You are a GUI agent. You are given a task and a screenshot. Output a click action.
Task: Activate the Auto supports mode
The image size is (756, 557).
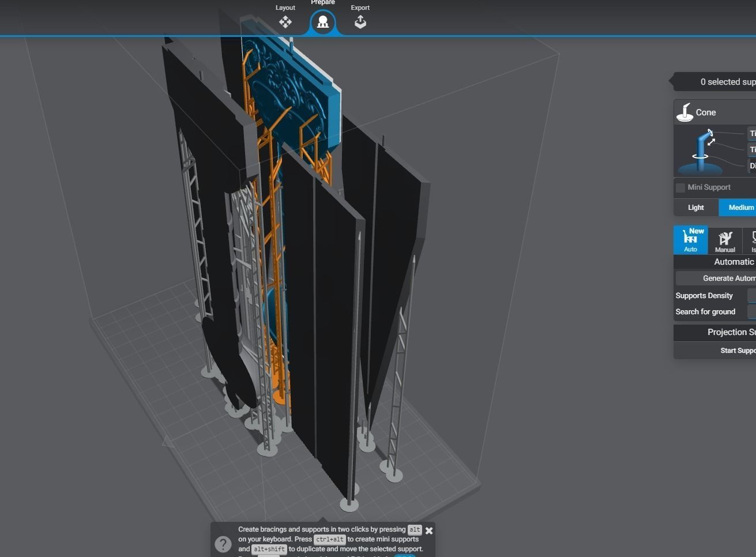691,240
